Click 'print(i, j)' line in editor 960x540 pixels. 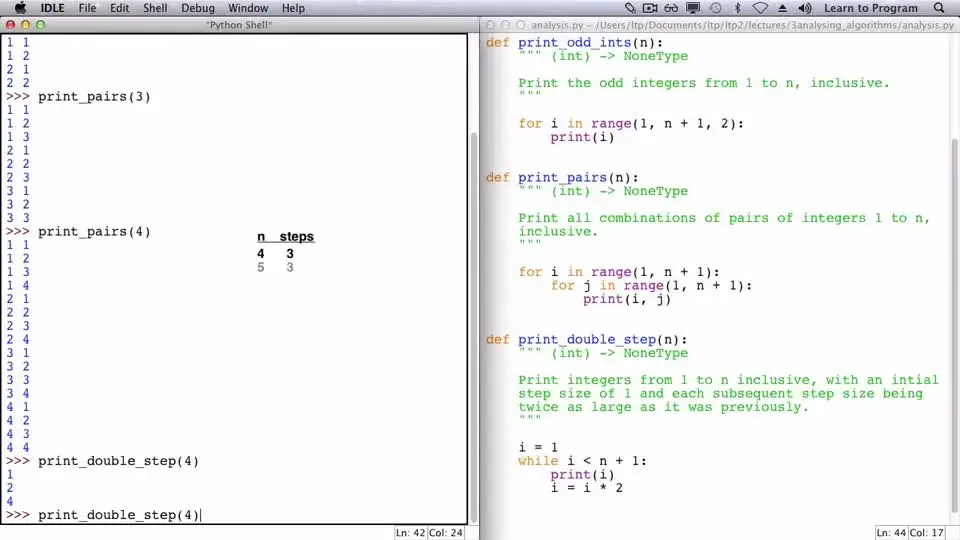tap(627, 299)
